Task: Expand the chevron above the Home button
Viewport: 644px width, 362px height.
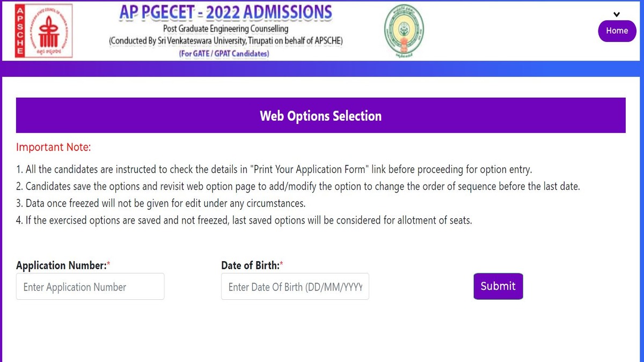Action: pos(617,14)
